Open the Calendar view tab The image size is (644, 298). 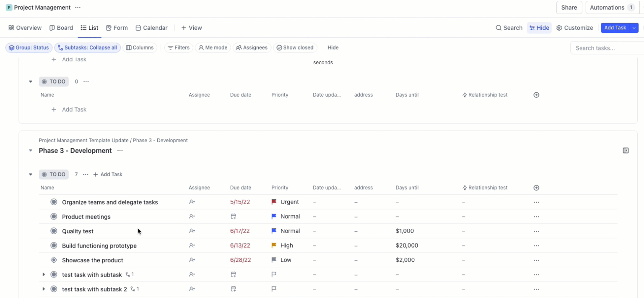pyautogui.click(x=151, y=28)
